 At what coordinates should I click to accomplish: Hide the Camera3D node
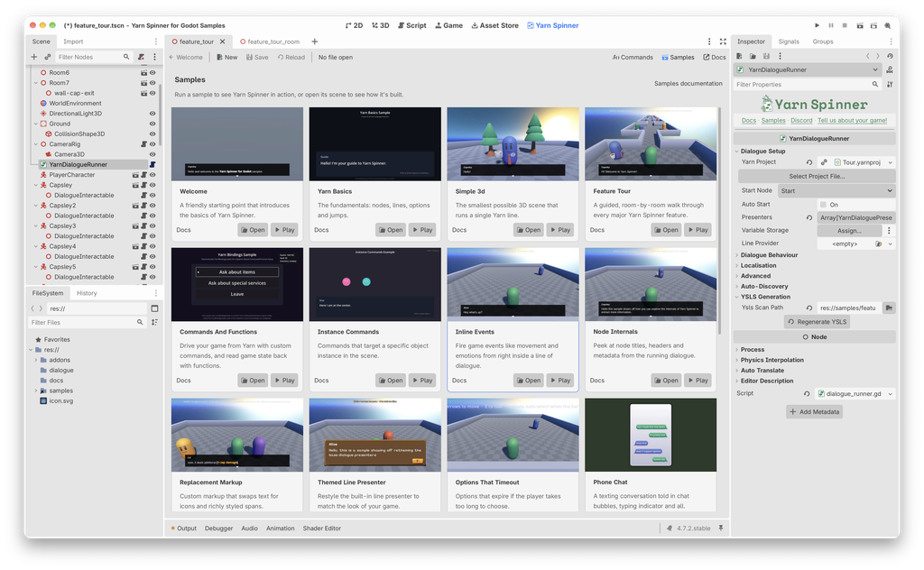152,154
